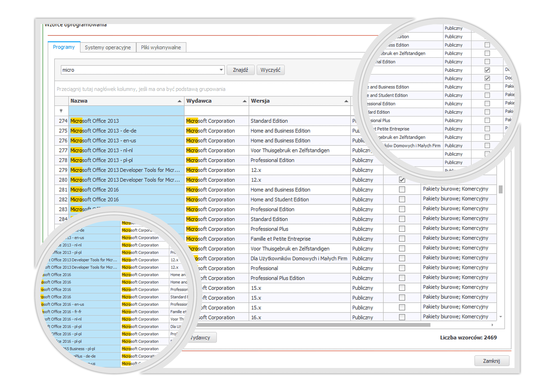Sort by the Wersja column header
This screenshot has height=392, width=555.
click(299, 101)
